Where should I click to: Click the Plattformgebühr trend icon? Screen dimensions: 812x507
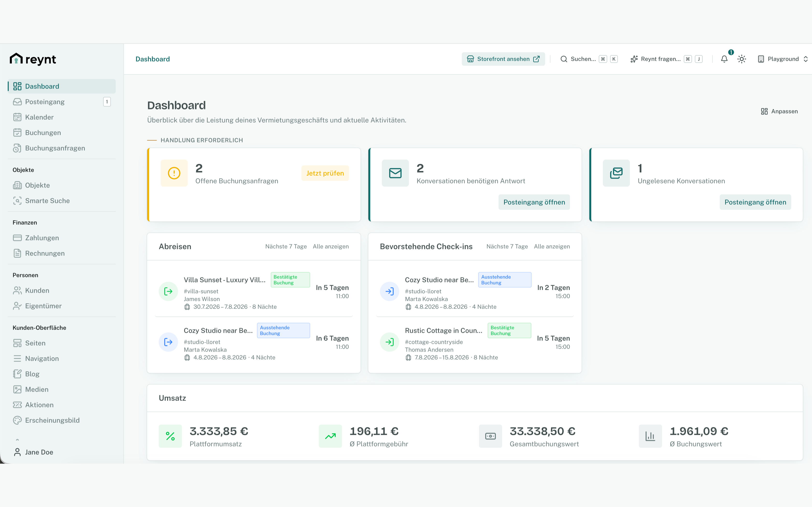click(x=330, y=436)
